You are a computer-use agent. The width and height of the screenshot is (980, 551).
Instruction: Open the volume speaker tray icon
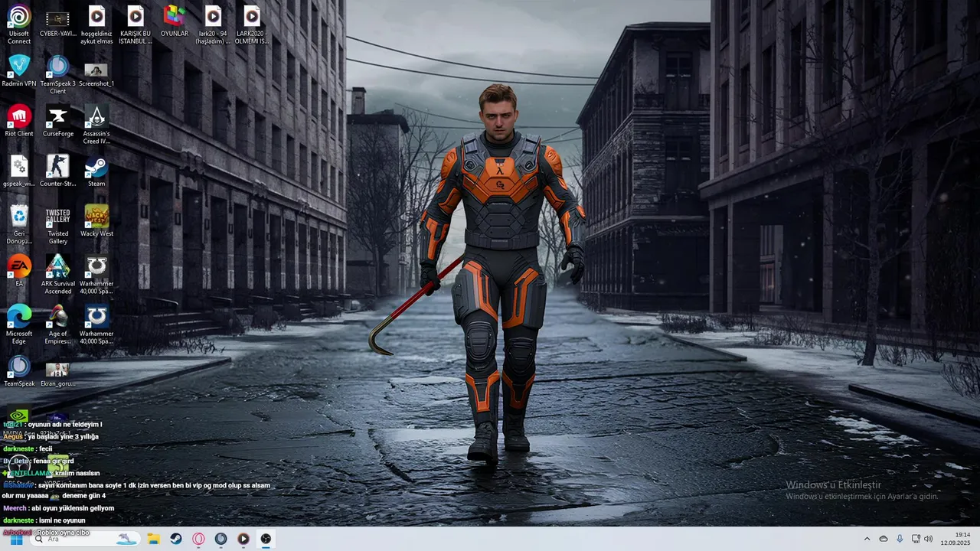(928, 539)
